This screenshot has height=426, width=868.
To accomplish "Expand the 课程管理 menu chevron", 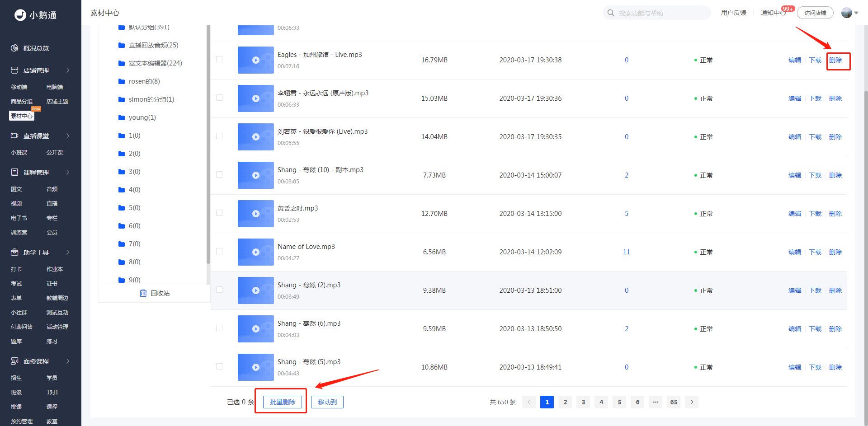I will (x=68, y=172).
